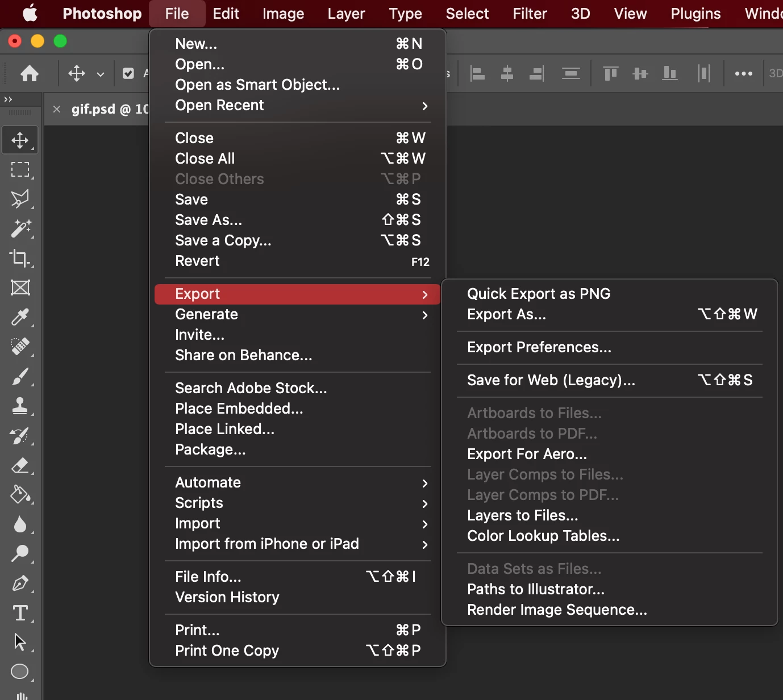
Task: Click Align vertical centers icon
Action: pyautogui.click(x=640, y=73)
